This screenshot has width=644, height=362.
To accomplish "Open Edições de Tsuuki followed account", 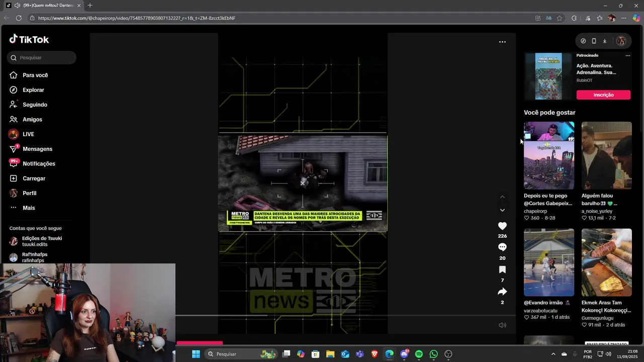I will coord(35,241).
